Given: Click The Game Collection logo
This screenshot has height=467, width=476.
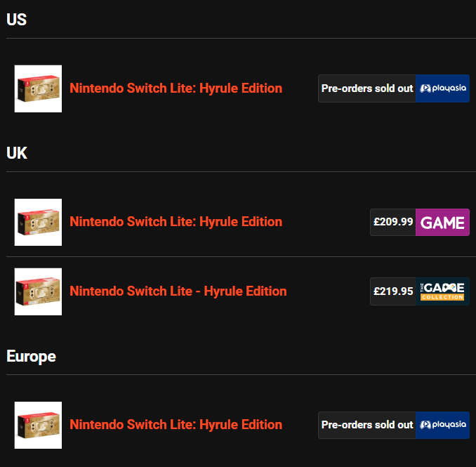Looking at the screenshot, I should (442, 291).
